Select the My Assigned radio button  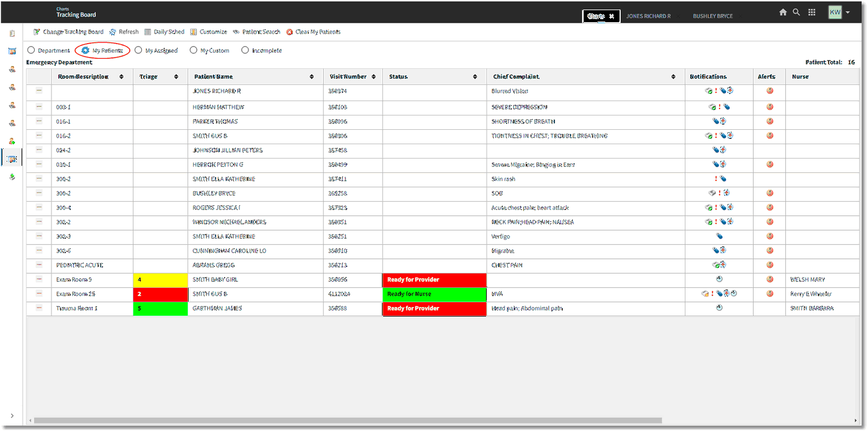click(x=138, y=51)
